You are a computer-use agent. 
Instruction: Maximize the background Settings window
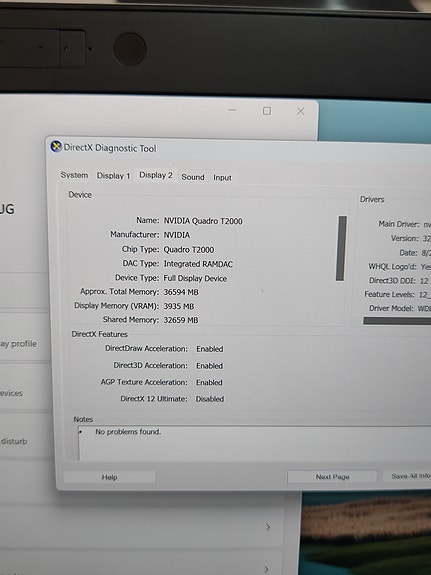pyautogui.click(x=267, y=111)
